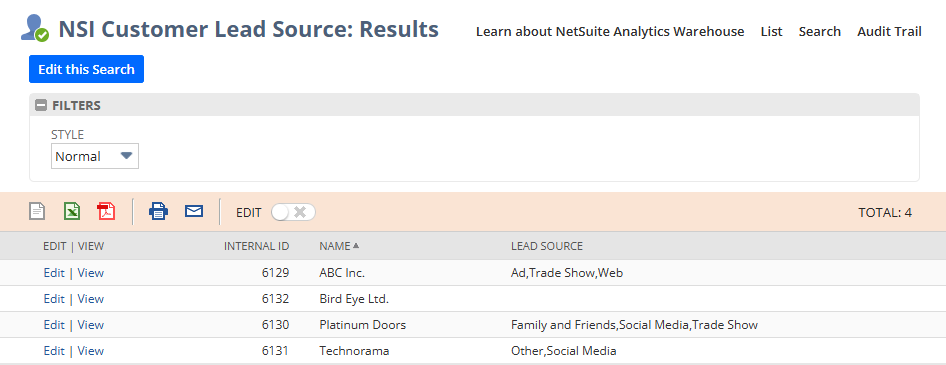
Task: Click the Platinum Doors name cell
Action: pyautogui.click(x=363, y=325)
